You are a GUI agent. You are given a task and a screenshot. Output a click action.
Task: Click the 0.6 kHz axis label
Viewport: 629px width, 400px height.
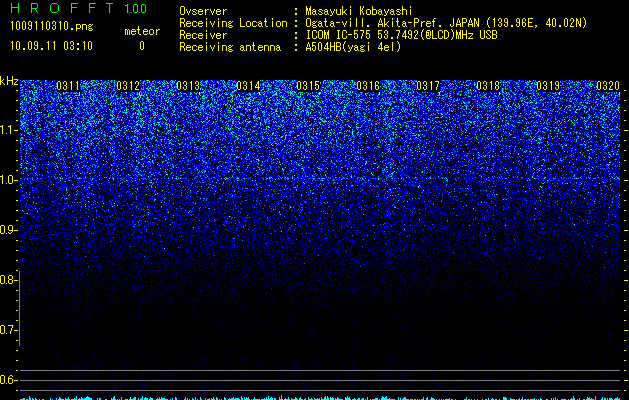coord(7,380)
